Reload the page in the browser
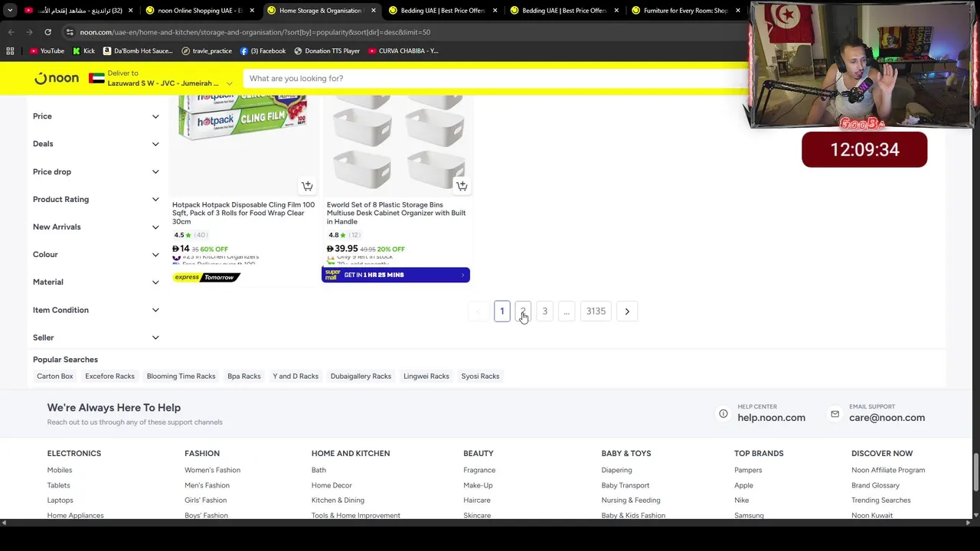This screenshot has width=980, height=551. [47, 32]
